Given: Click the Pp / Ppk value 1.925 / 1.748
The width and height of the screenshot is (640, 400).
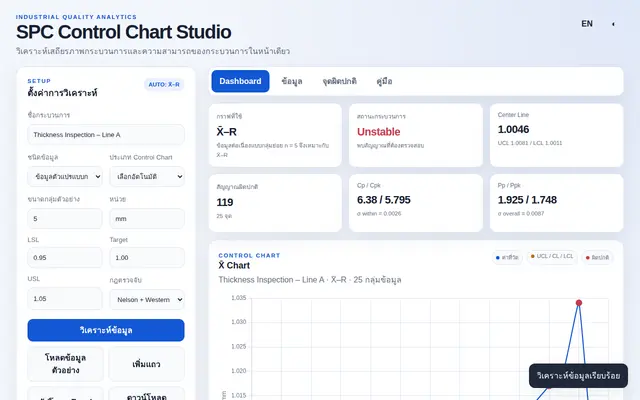Looking at the screenshot, I should click(527, 200).
